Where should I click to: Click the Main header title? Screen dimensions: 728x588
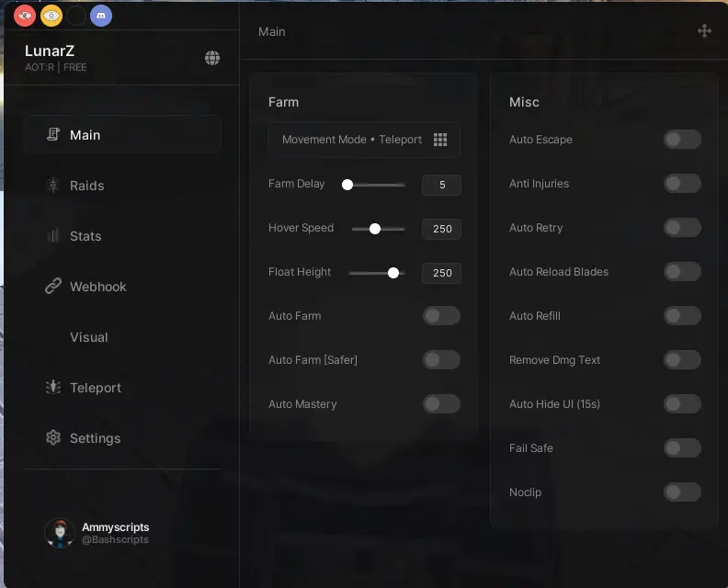pyautogui.click(x=271, y=31)
